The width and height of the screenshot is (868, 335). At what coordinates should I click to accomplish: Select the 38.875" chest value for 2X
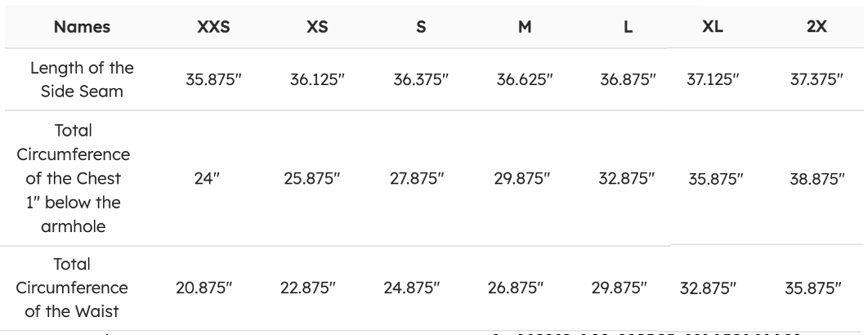[x=817, y=178]
